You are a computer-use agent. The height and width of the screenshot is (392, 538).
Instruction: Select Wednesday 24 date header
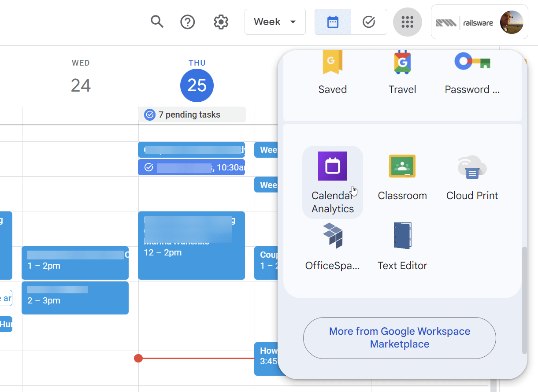coord(81,85)
